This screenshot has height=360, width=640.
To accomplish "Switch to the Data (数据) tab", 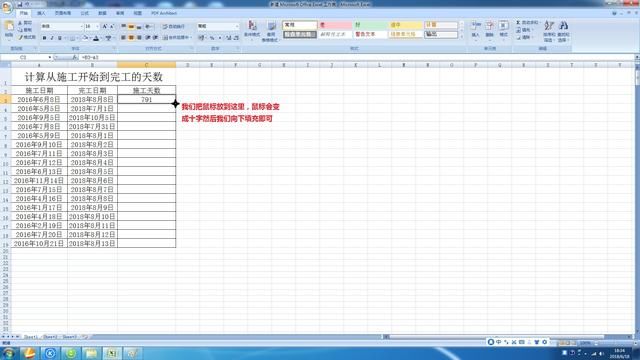I will (102, 13).
